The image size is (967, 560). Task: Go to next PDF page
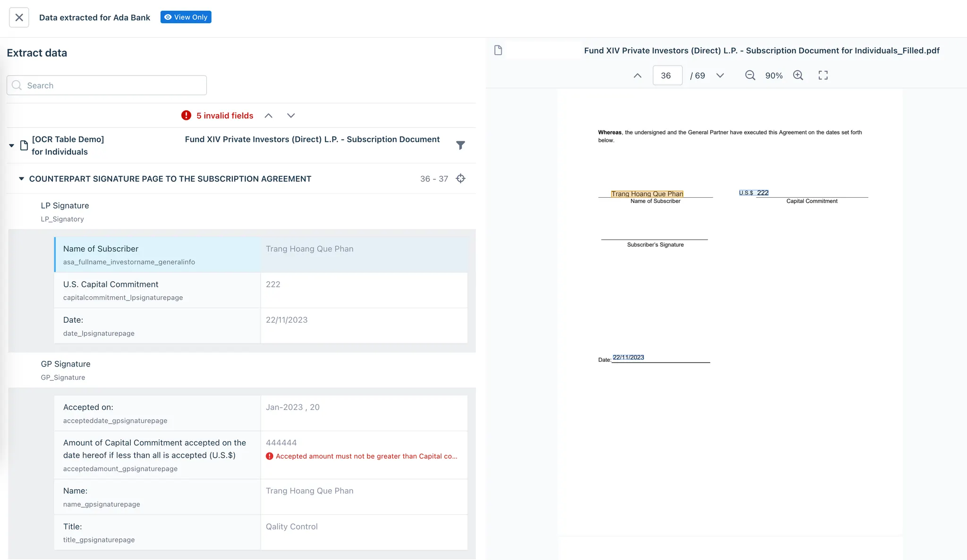(720, 75)
